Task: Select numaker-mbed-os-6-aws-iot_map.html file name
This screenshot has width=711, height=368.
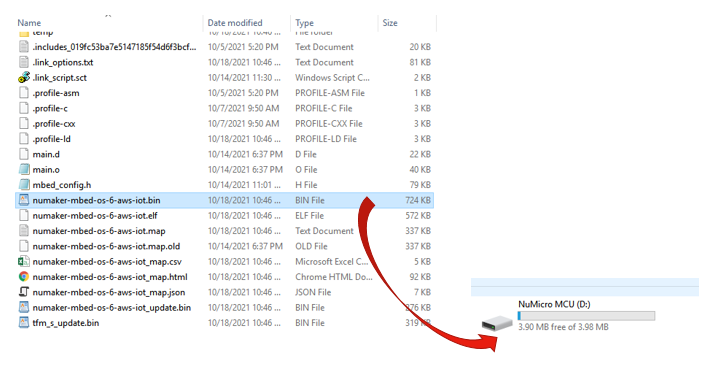Action: (x=110, y=276)
